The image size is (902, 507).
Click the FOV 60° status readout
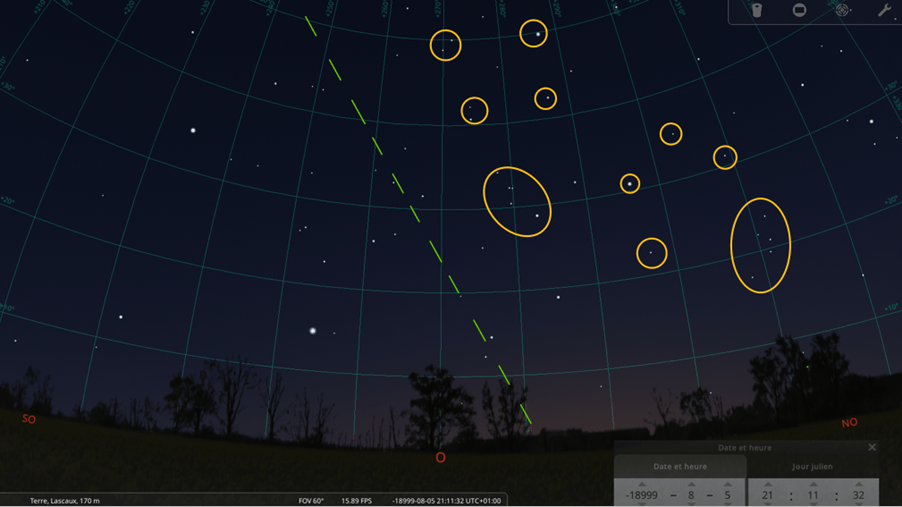(x=311, y=500)
